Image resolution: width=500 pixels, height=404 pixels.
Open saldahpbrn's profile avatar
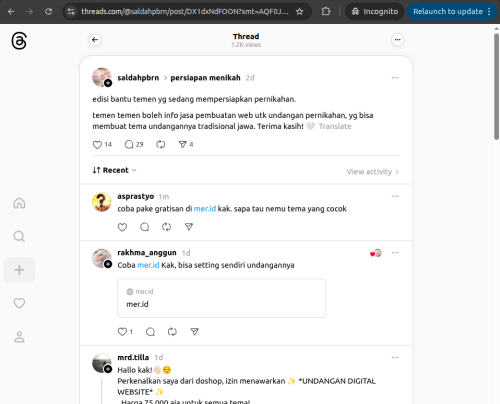[x=102, y=77]
